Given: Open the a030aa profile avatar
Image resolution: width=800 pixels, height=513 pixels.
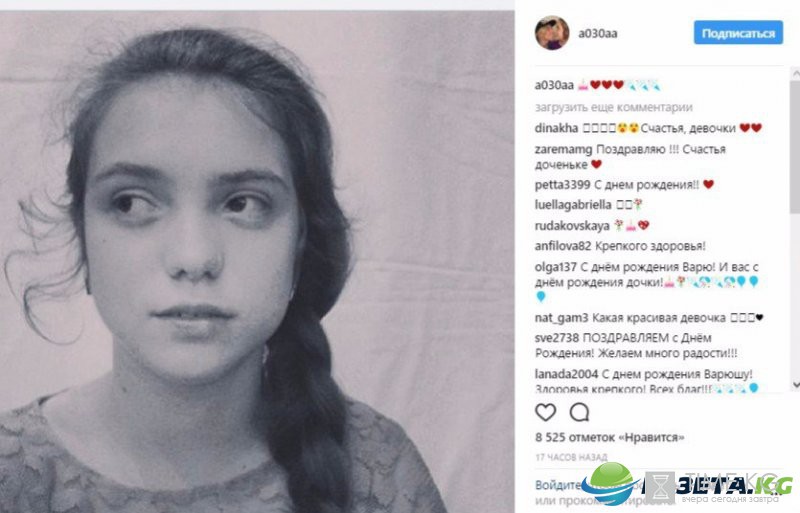Looking at the screenshot, I should pos(552,33).
